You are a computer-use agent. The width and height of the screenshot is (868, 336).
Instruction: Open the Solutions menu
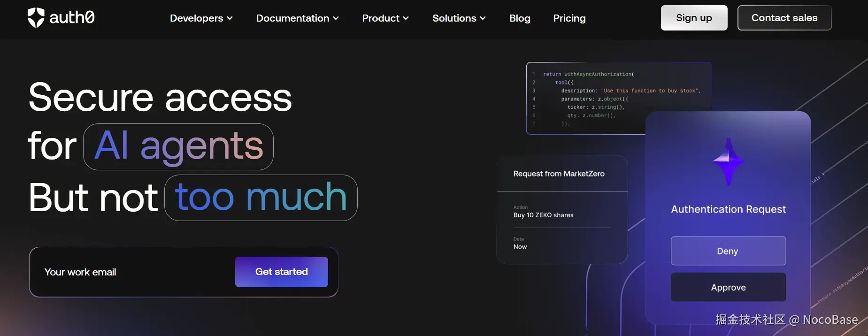click(459, 18)
